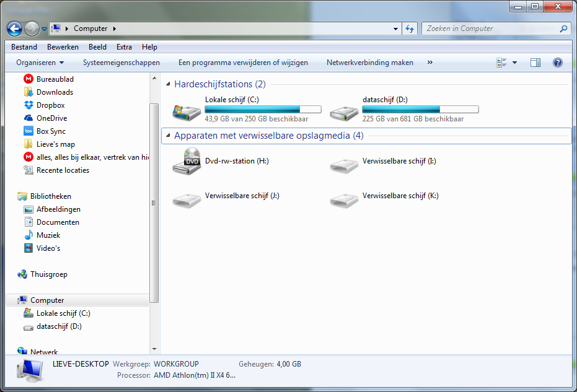Open the Beeld menu
Screen dimensions: 577x392
pyautogui.click(x=97, y=47)
